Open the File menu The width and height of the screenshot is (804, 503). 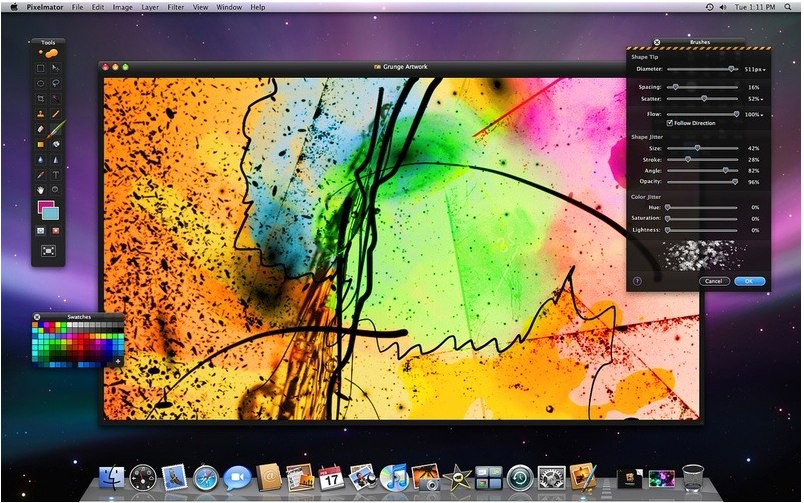coord(77,7)
